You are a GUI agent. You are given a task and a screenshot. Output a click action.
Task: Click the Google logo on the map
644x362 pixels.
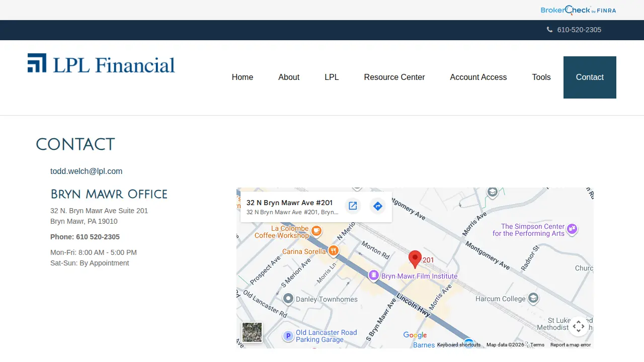(415, 335)
